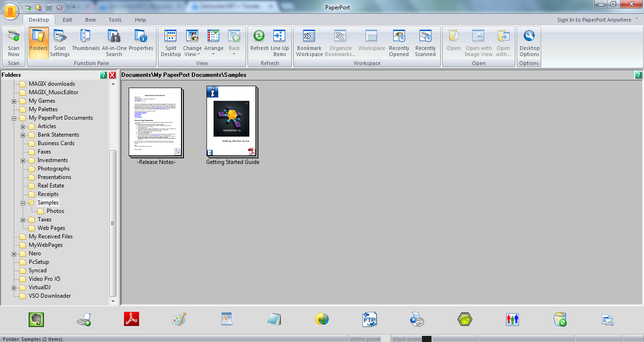Send to Evernote icon in Send To bar

[x=36, y=319]
